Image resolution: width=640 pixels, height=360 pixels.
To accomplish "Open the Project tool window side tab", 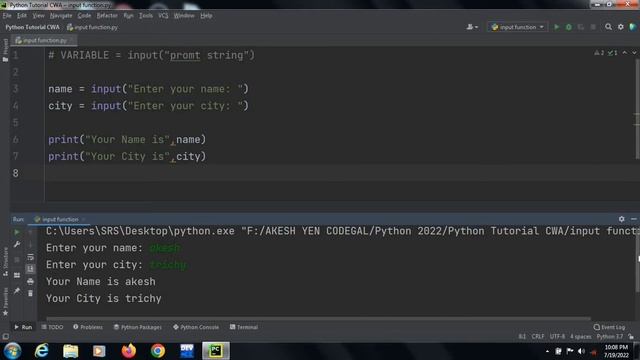I will [5, 50].
